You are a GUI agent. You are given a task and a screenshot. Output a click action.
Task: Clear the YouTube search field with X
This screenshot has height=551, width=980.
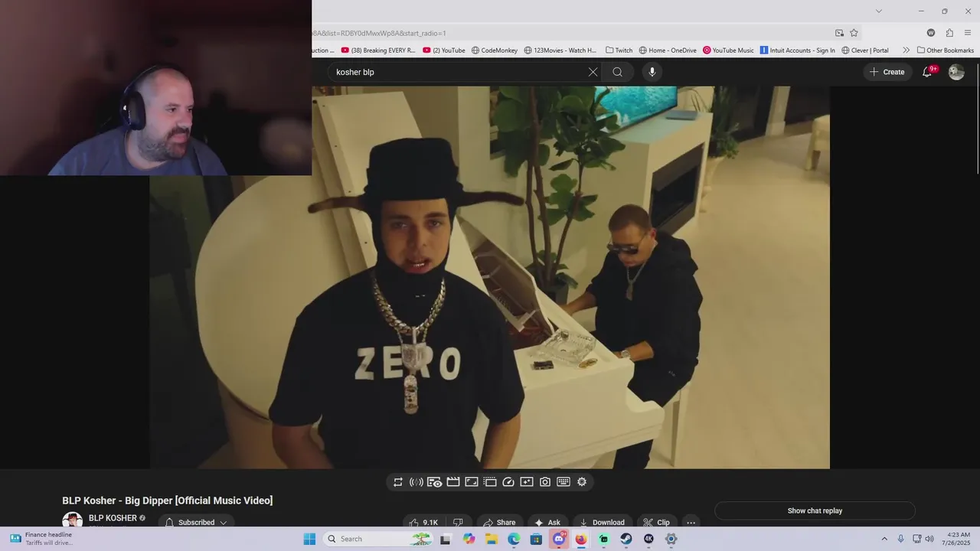tap(593, 72)
